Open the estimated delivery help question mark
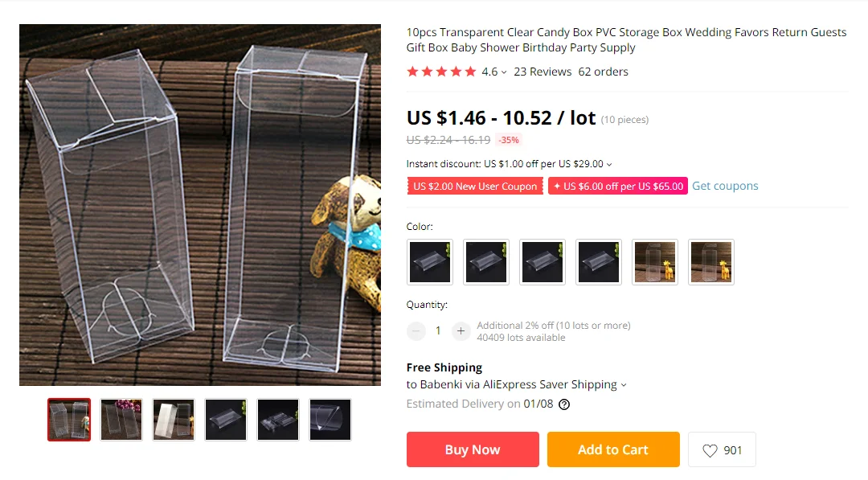This screenshot has width=868, height=480. 564,404
